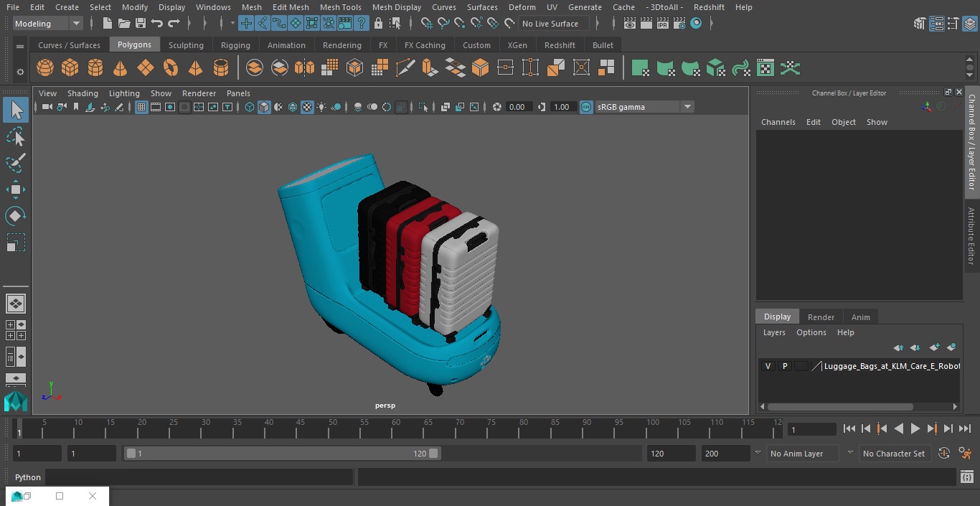Open the viewport Shading menu

click(83, 93)
